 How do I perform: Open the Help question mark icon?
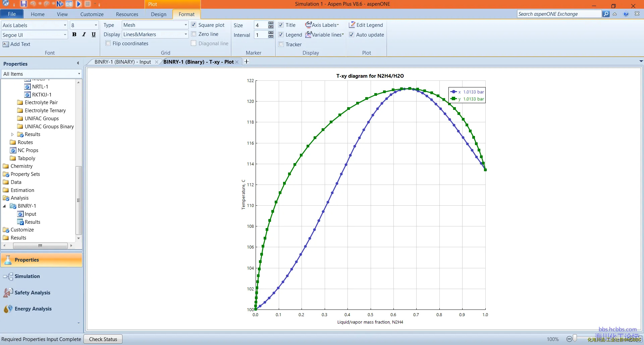point(626,14)
